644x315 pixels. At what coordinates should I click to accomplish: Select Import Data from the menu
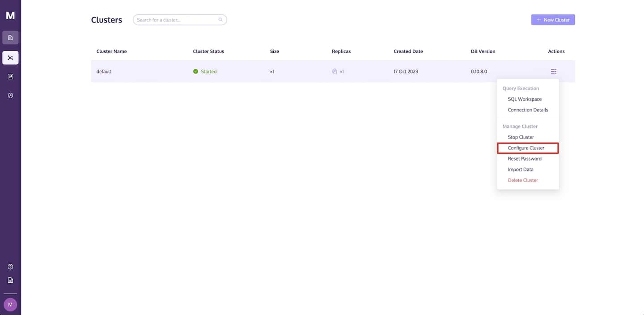pyautogui.click(x=521, y=170)
